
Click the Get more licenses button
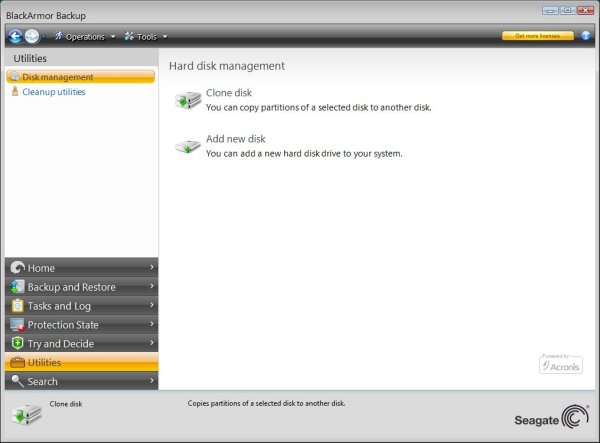tap(538, 36)
